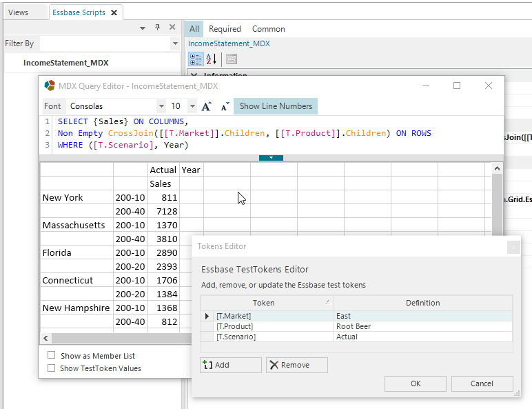Sort properties alphabetically with A-Z icon
Image resolution: width=532 pixels, height=409 pixels.
(211, 59)
